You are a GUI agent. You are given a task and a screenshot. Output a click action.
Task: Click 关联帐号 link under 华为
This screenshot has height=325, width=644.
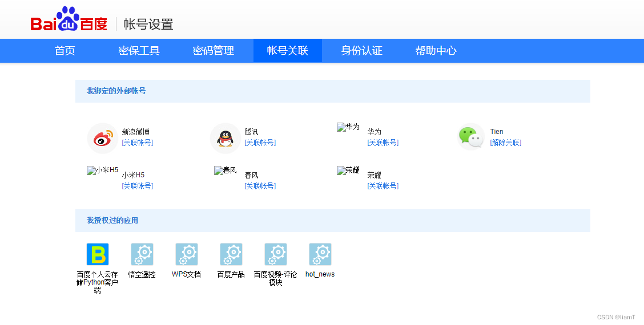pyautogui.click(x=383, y=143)
